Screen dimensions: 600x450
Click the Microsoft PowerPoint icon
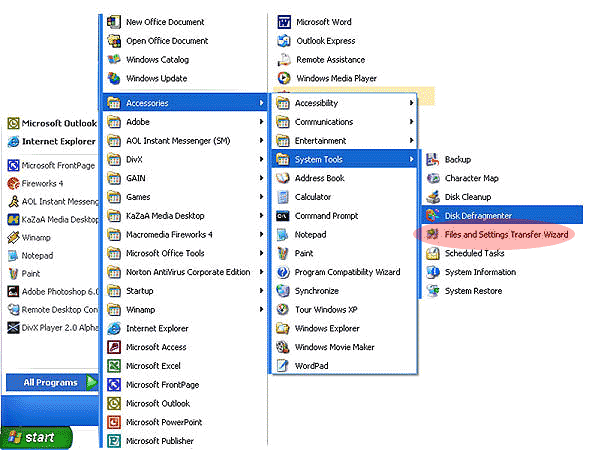(x=114, y=422)
